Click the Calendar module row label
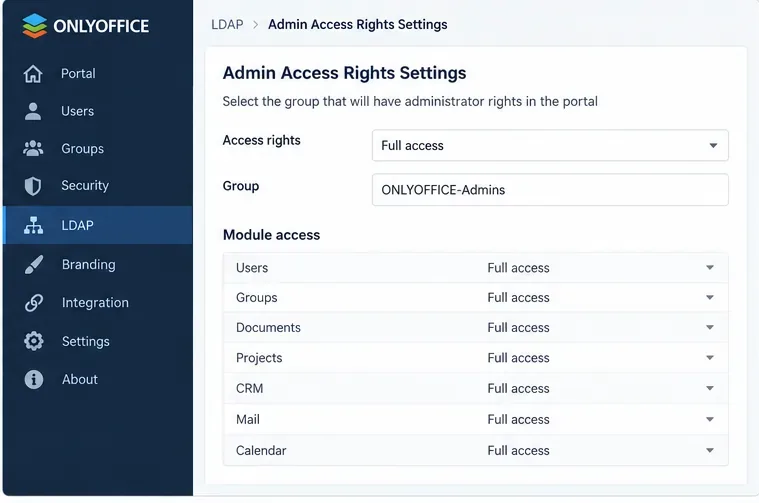The height and width of the screenshot is (503, 759). (261, 450)
